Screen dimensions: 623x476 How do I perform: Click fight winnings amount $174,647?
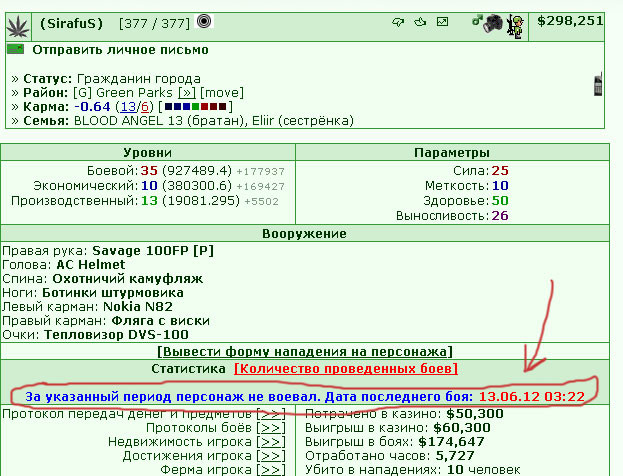[451, 442]
